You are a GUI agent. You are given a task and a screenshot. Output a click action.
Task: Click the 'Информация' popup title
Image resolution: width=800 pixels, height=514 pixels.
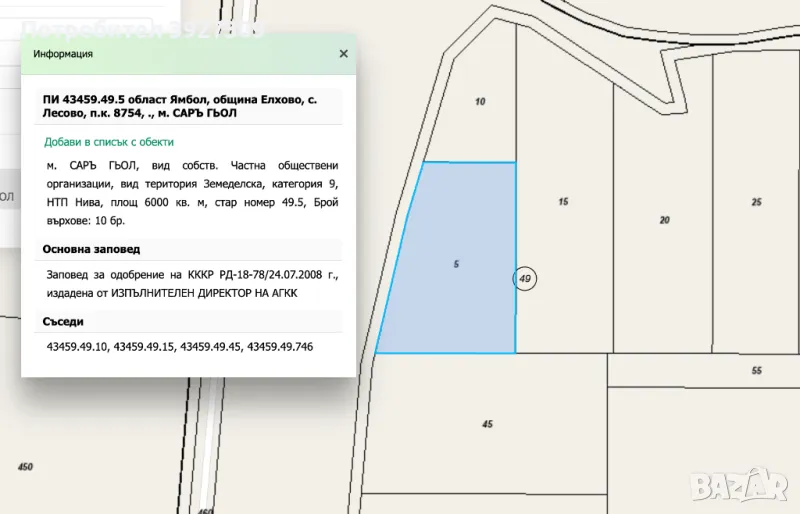pos(63,54)
